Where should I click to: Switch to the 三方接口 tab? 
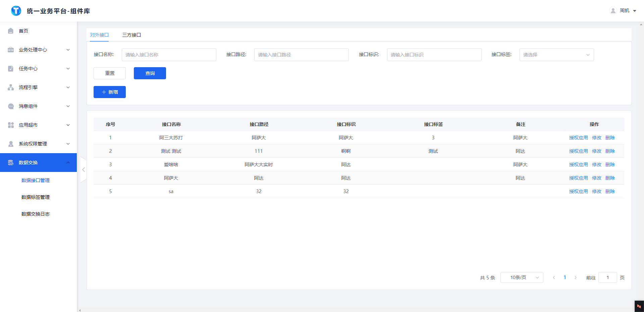(x=131, y=35)
